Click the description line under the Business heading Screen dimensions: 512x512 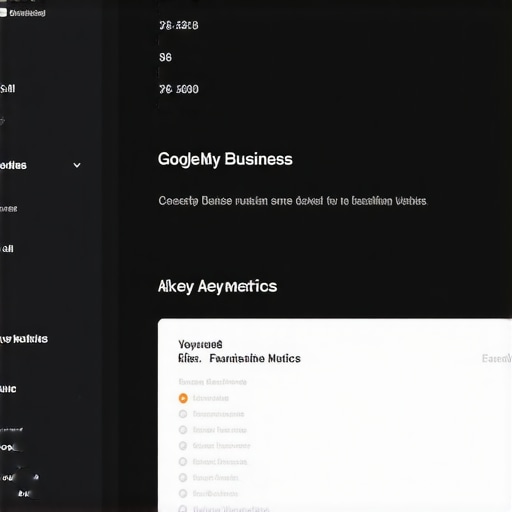(293, 201)
